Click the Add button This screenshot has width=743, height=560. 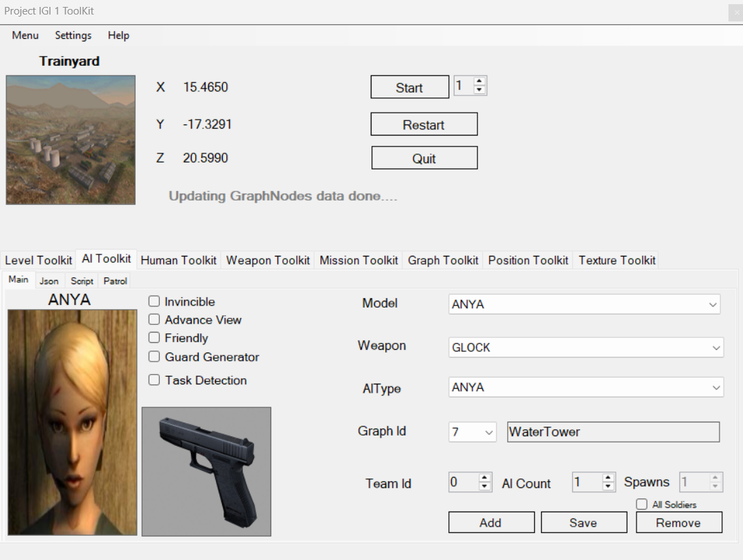(491, 522)
